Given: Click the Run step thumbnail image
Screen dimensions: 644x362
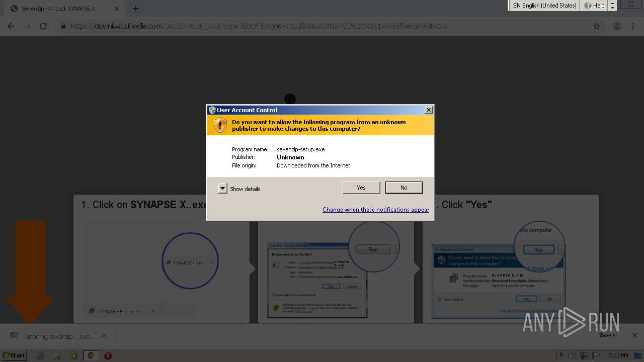Looking at the screenshot, I should click(x=317, y=280).
